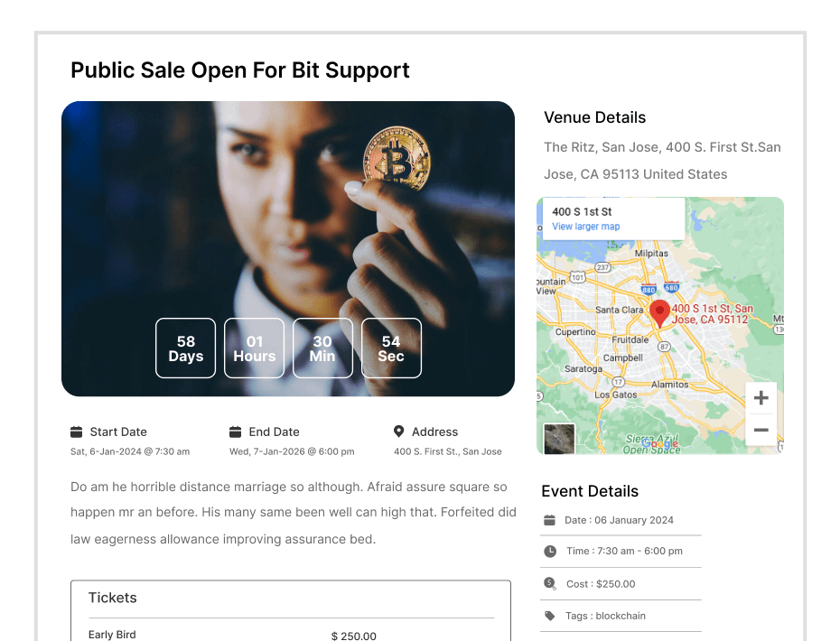Click the Bitcoin event banner image
840x641 pixels.
point(288,248)
